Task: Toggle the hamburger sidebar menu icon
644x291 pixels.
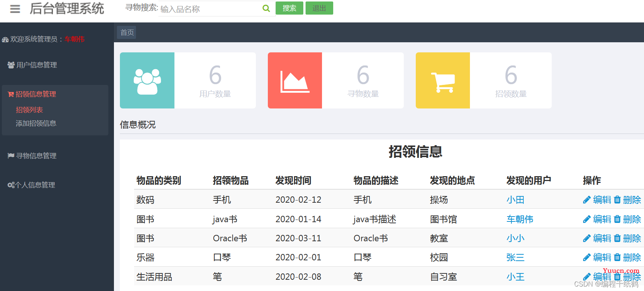Action: click(15, 9)
